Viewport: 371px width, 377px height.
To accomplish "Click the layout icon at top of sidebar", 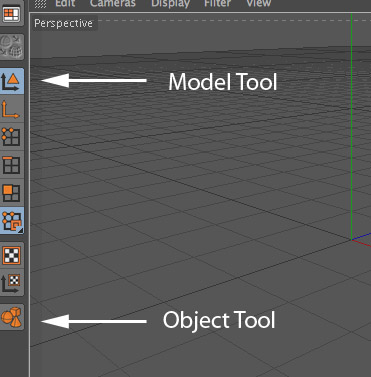I will tap(12, 14).
